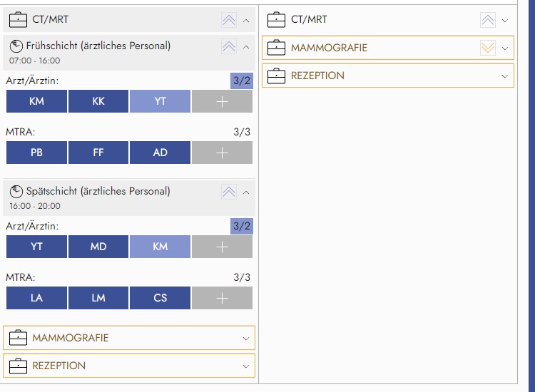Select the light-blue KM doctor in Spätschicht
This screenshot has width=535, height=392.
click(160, 247)
